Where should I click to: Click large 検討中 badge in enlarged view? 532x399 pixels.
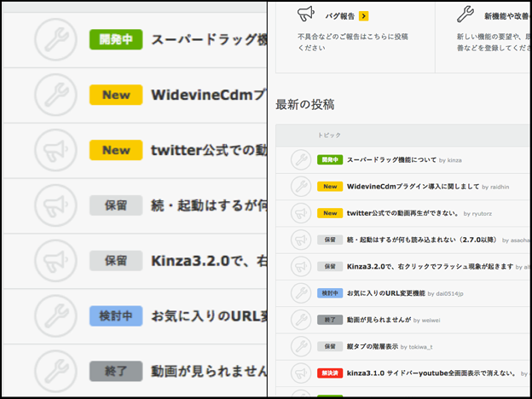click(x=116, y=315)
